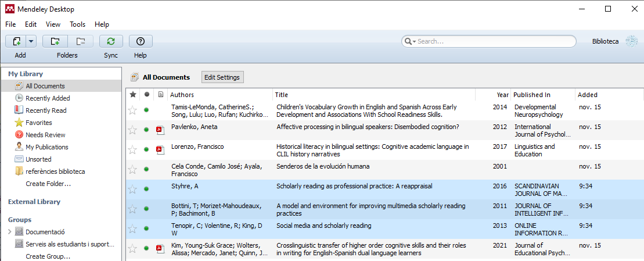Open the Edit menu
644x261 pixels.
coord(31,24)
